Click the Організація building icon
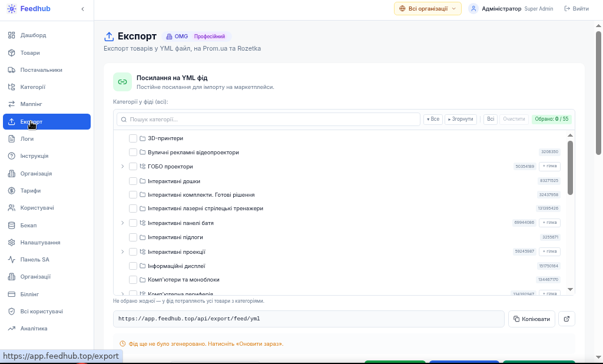 click(12, 174)
